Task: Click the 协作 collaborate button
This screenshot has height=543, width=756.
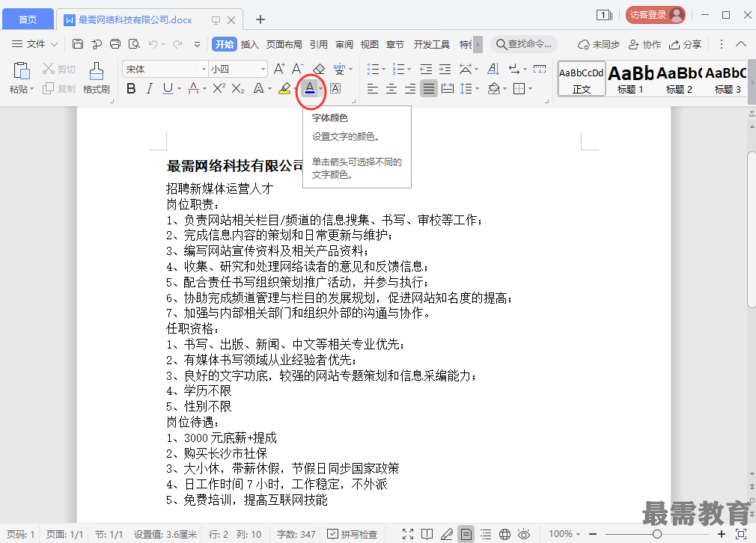Action: (644, 44)
